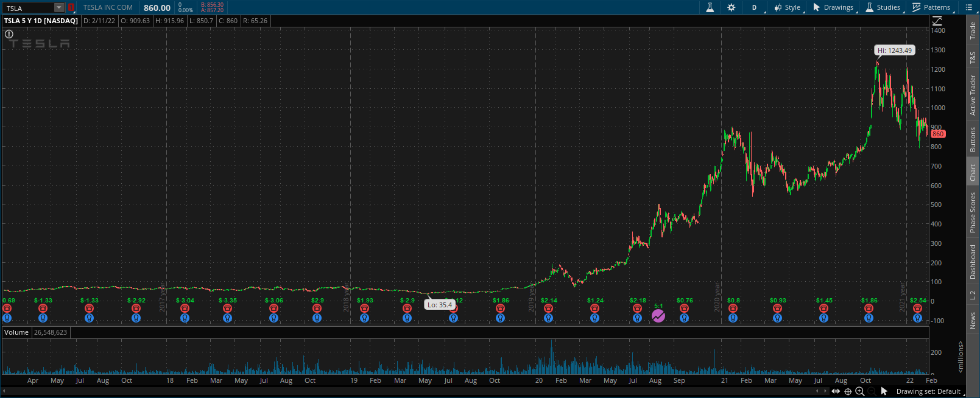The height and width of the screenshot is (398, 980).
Task: Open the Dashboard side tab
Action: tap(973, 262)
